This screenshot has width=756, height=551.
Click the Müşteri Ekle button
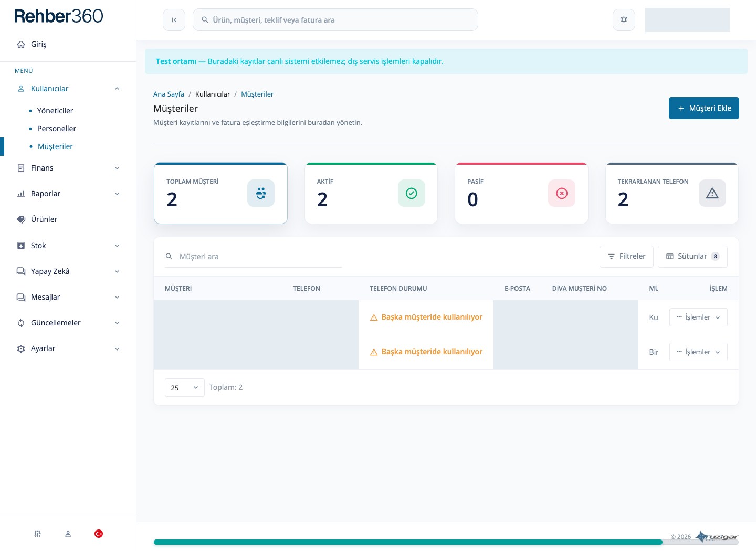click(x=703, y=108)
